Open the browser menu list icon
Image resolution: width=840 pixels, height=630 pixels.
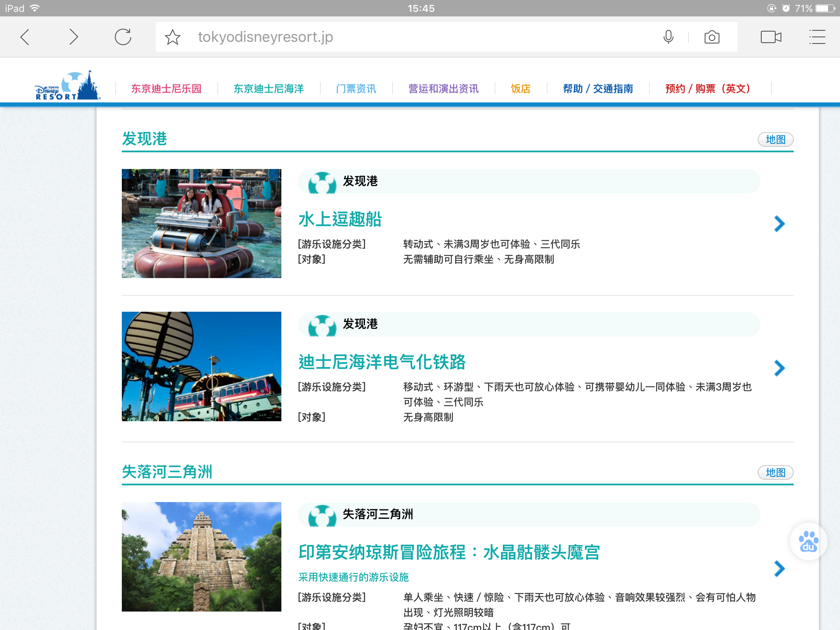(817, 37)
